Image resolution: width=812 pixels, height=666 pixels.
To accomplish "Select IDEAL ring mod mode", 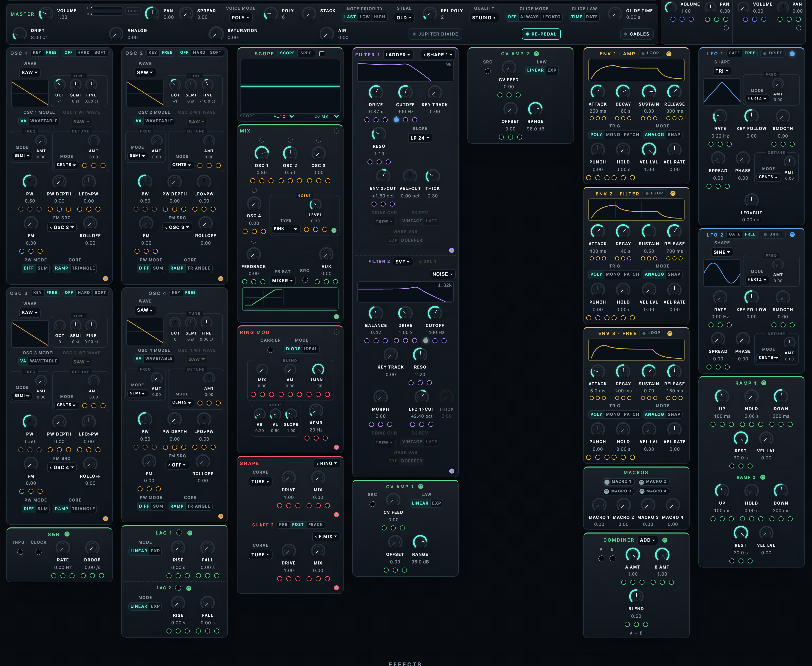I will point(311,349).
